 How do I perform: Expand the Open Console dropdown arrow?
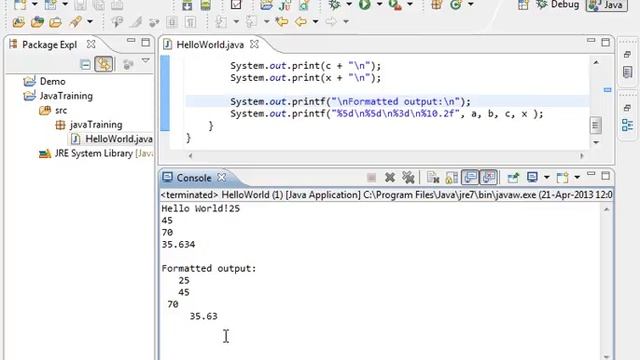click(x=577, y=178)
